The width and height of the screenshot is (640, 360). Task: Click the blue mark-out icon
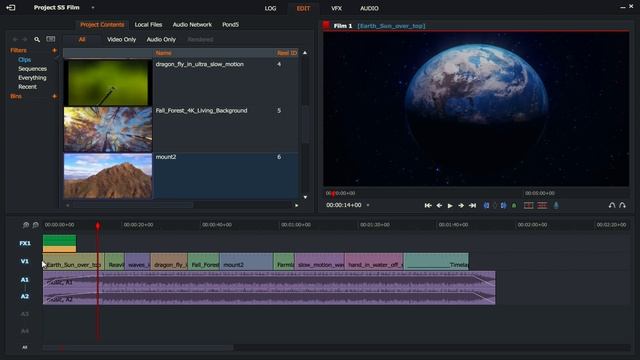coord(504,205)
